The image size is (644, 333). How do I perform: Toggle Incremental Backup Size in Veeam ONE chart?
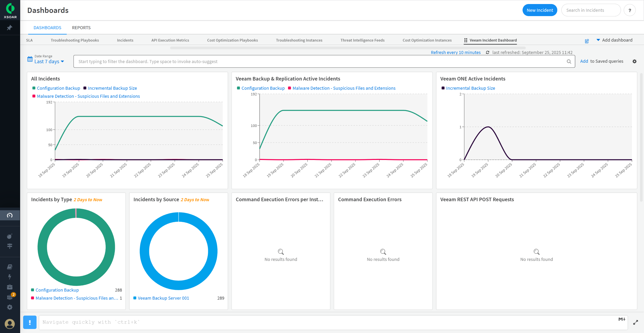(470, 88)
